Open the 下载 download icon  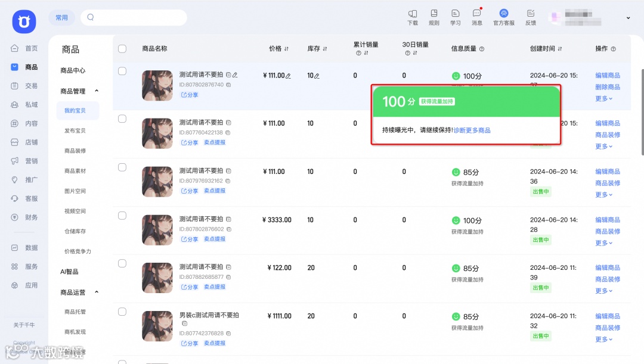click(413, 17)
